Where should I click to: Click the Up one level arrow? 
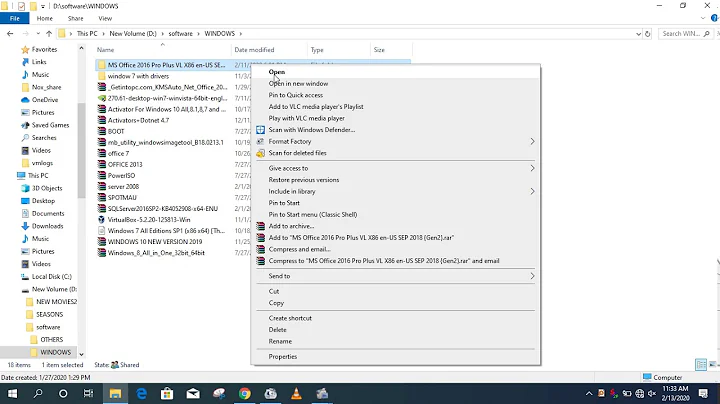(49, 34)
